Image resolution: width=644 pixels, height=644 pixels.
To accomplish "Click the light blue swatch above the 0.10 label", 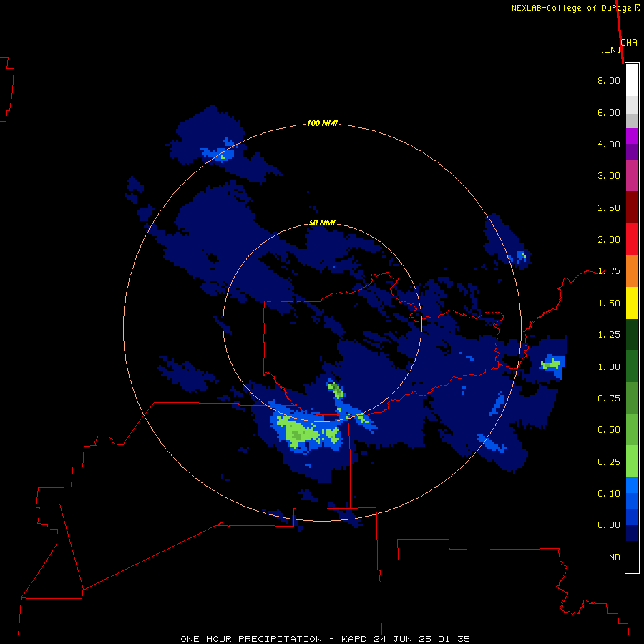I will point(632,485).
